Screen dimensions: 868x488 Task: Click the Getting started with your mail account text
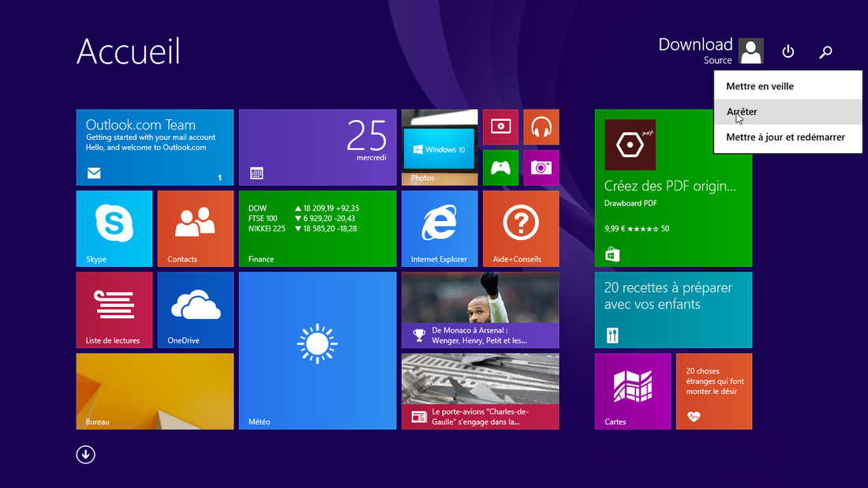pos(151,137)
